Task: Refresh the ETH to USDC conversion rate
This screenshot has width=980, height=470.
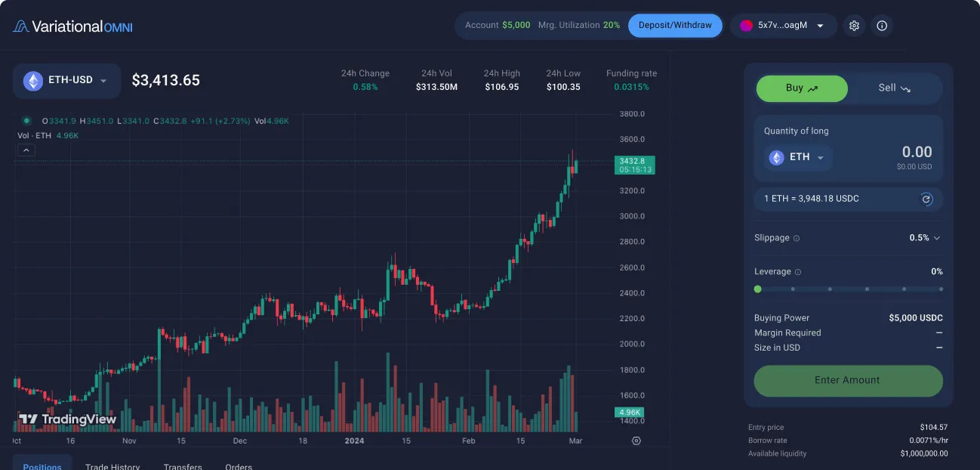Action: (x=926, y=199)
